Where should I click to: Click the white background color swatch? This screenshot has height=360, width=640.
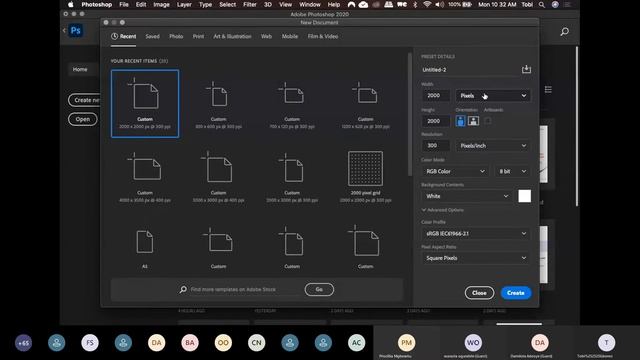(x=524, y=196)
